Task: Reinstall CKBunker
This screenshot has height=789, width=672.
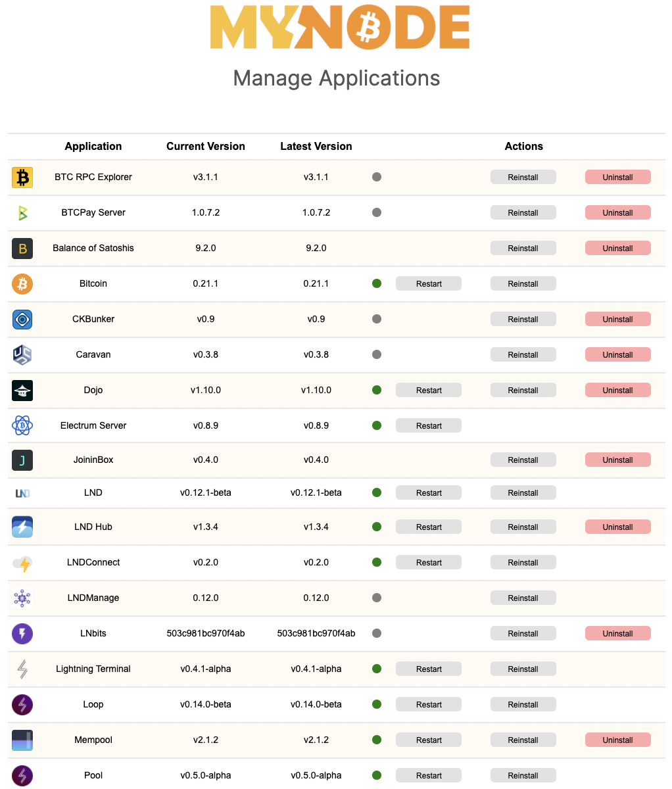Action: [x=523, y=319]
